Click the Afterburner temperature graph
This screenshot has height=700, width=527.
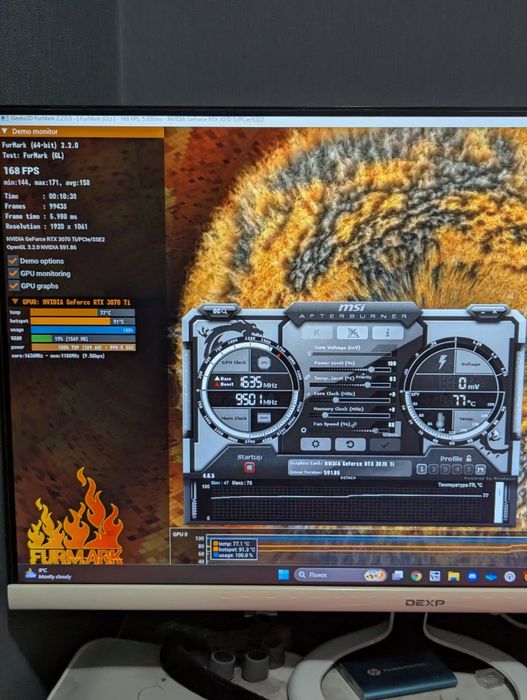[x=349, y=502]
